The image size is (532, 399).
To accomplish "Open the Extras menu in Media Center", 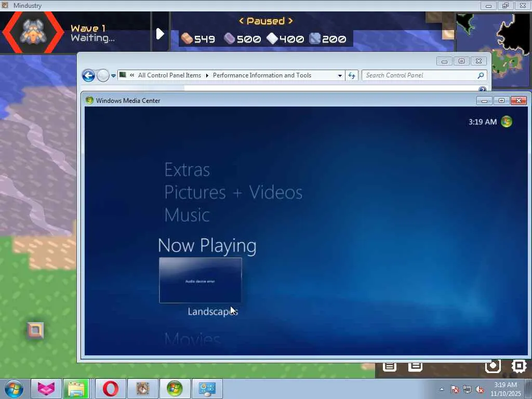I will coord(187,170).
